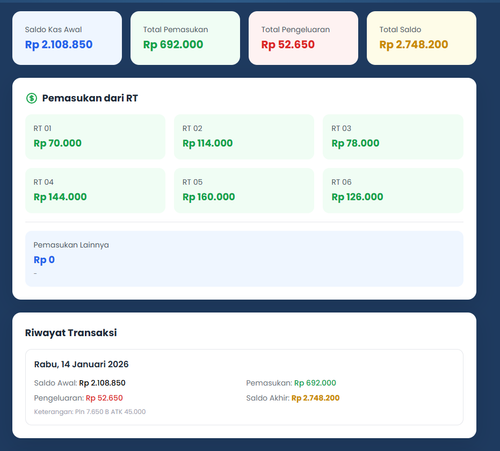Open the Rabu, 14 Januari 2026 transaction entry
Viewport: 500px width, 451px height.
click(244, 387)
